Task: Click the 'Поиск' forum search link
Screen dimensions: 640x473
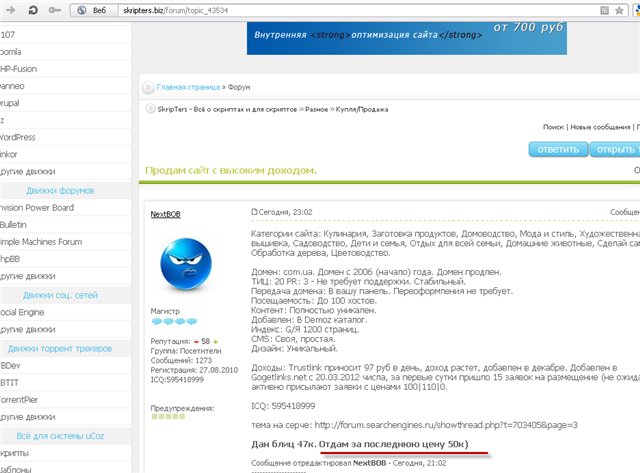Action: pos(553,127)
